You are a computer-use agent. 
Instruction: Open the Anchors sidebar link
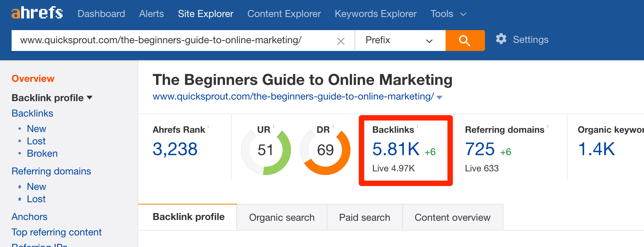tap(29, 217)
